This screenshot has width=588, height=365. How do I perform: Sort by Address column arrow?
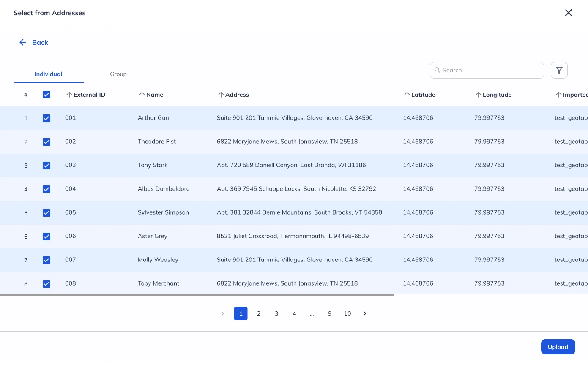(221, 95)
